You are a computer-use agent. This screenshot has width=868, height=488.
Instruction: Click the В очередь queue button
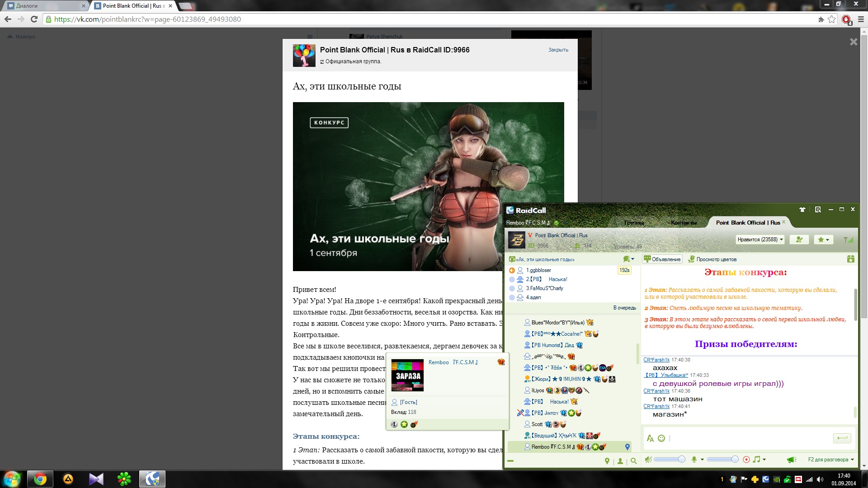[x=624, y=308]
